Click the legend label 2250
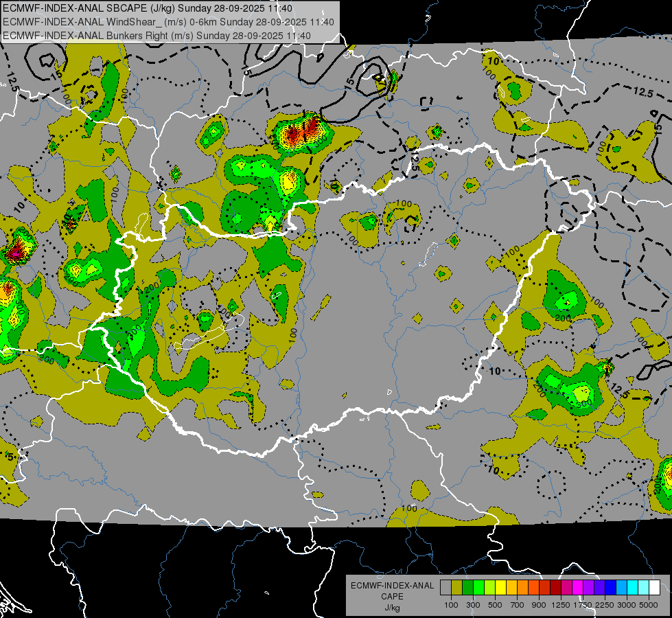Screen dimensions: 672x618 605,605
